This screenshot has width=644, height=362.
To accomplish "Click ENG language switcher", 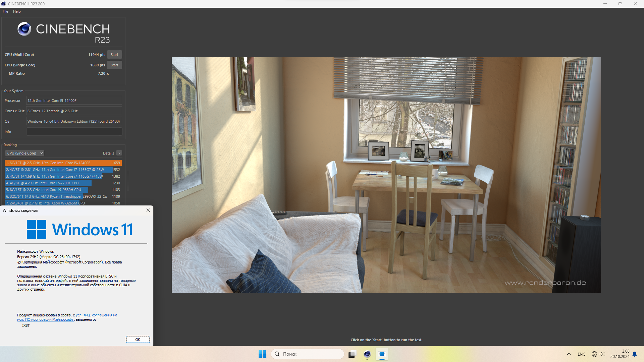I will 581,354.
